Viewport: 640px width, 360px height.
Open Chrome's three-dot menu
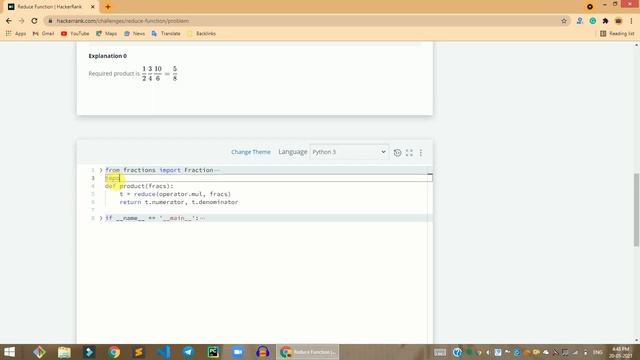[631, 21]
